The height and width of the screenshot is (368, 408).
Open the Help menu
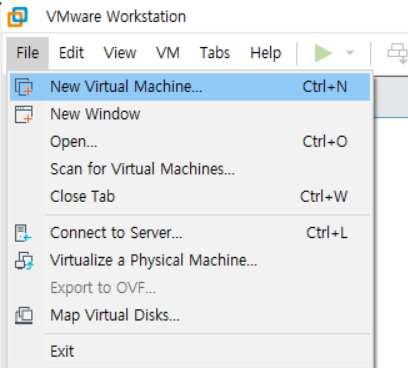point(266,53)
